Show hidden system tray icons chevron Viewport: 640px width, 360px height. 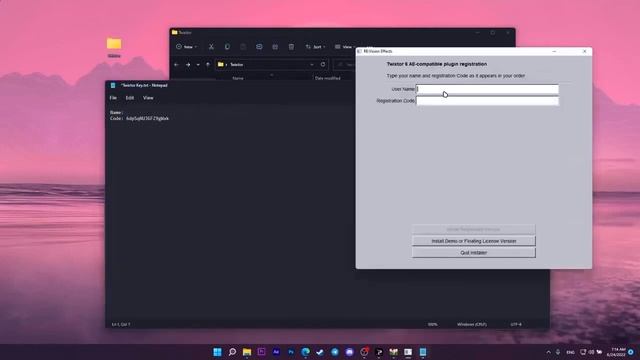[x=548, y=352]
